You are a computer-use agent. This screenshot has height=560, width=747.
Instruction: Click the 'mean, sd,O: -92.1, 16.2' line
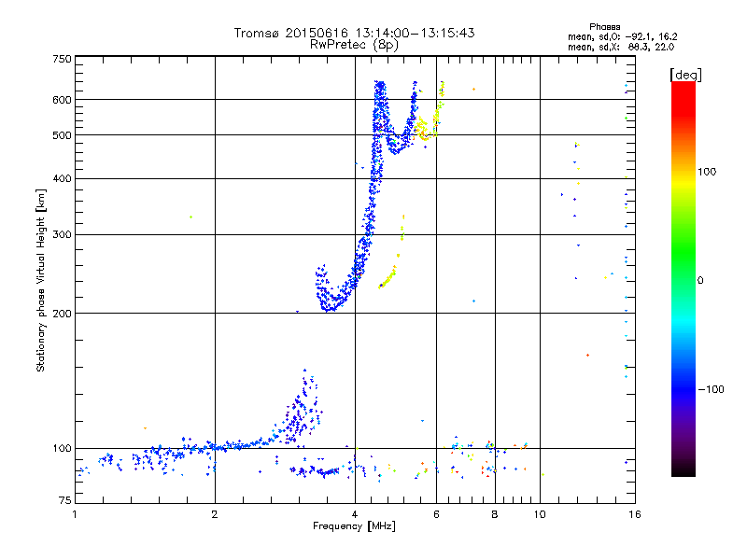coord(622,36)
